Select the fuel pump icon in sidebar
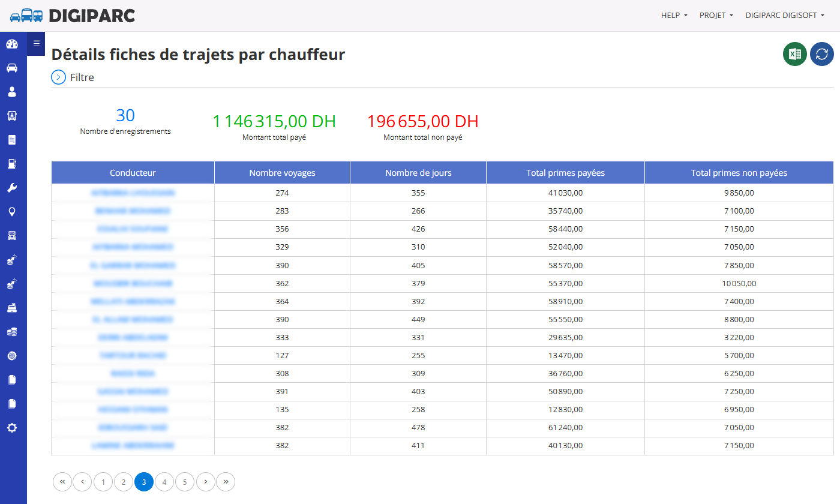Image resolution: width=840 pixels, height=504 pixels. pos(12,164)
